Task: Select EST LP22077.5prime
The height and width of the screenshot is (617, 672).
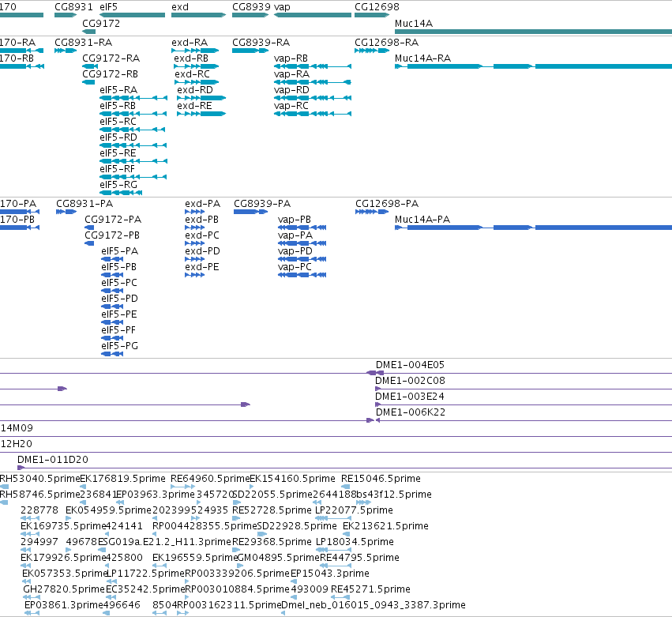Action: [x=354, y=510]
